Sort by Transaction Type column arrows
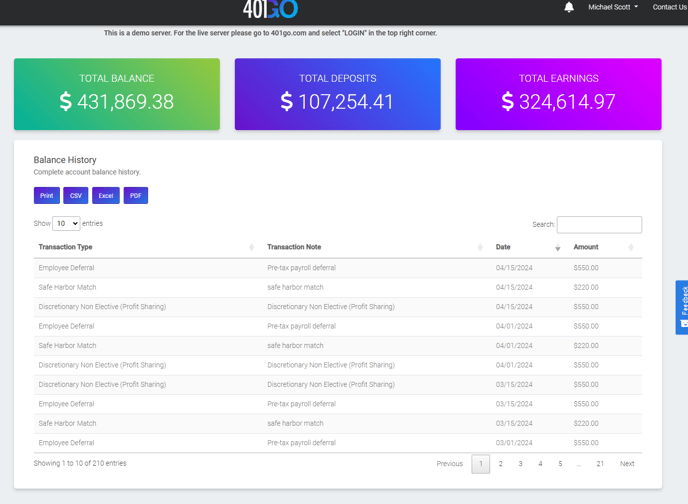This screenshot has height=504, width=688. 251,247
